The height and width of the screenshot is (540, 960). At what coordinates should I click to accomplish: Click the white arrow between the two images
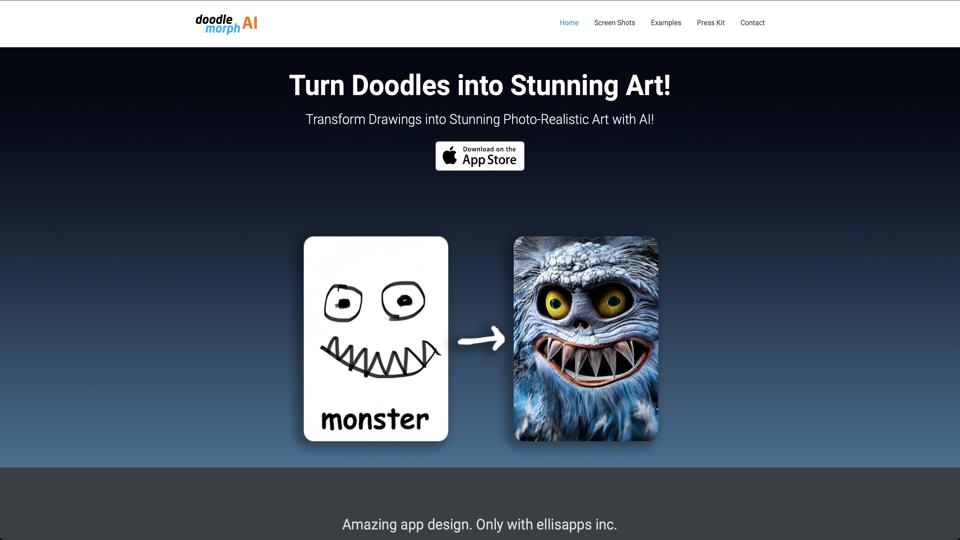coord(481,339)
